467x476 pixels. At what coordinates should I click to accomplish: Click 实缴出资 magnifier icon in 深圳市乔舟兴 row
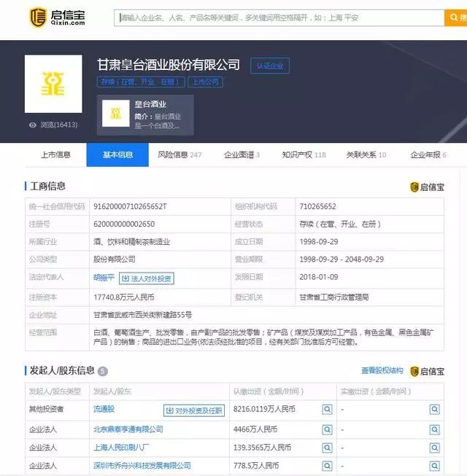434,466
